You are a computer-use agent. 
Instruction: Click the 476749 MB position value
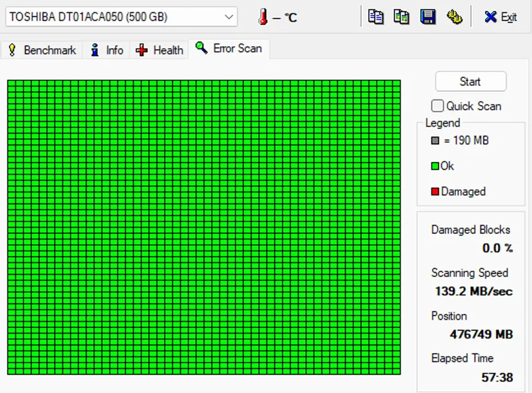(481, 334)
